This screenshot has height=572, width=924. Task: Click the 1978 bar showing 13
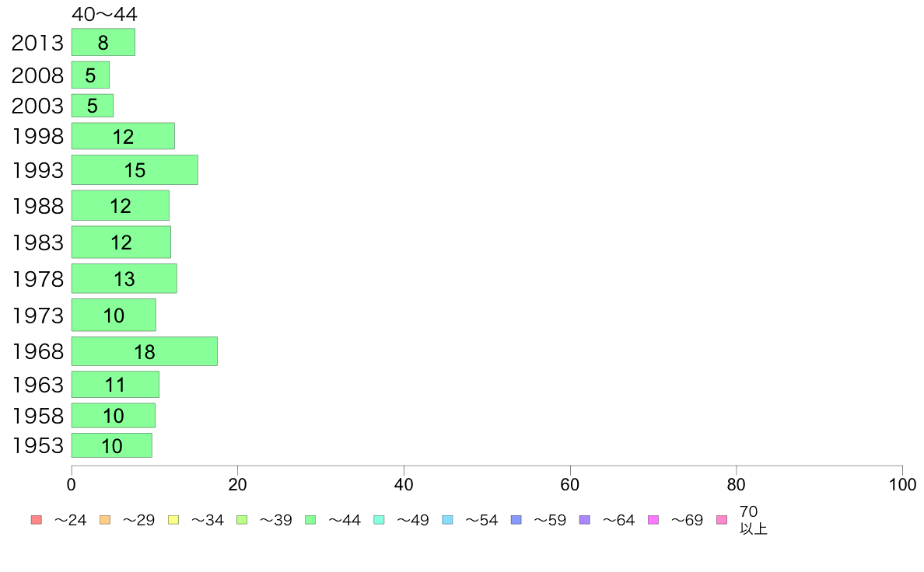click(x=124, y=278)
